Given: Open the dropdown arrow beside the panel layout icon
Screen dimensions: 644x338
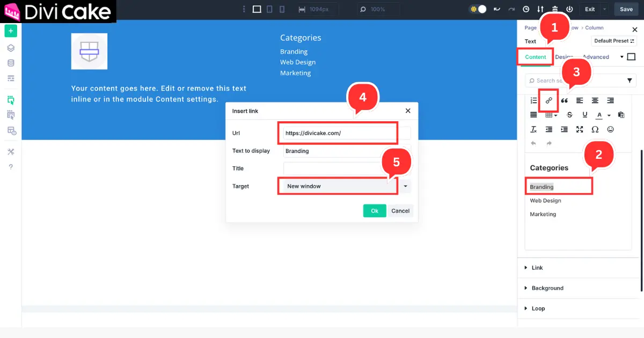Looking at the screenshot, I should coord(621,57).
